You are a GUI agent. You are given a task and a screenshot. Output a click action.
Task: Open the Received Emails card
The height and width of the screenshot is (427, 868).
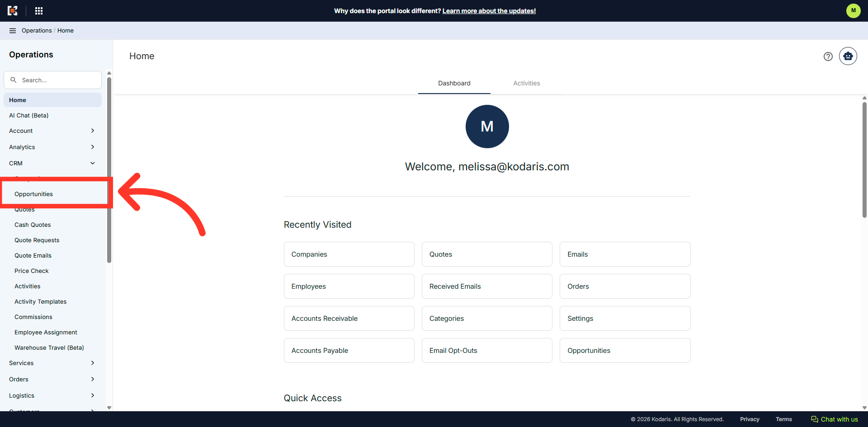pos(487,286)
